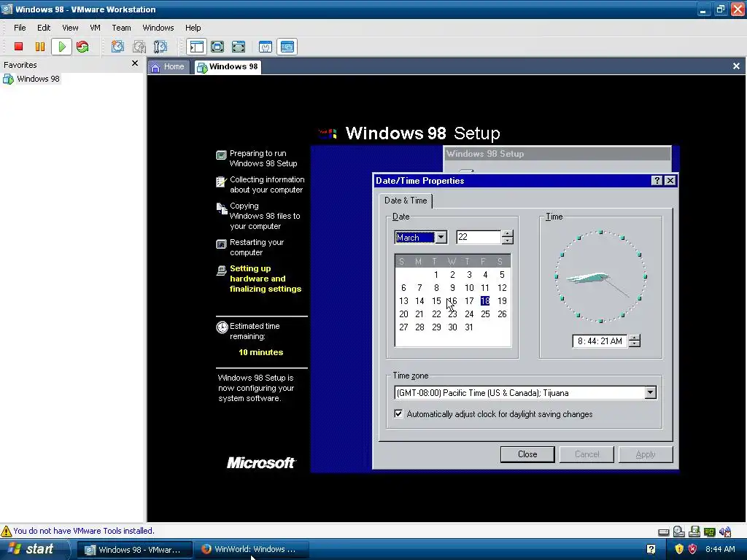
Task: Open the summary view wrench window icon
Action: [266, 46]
